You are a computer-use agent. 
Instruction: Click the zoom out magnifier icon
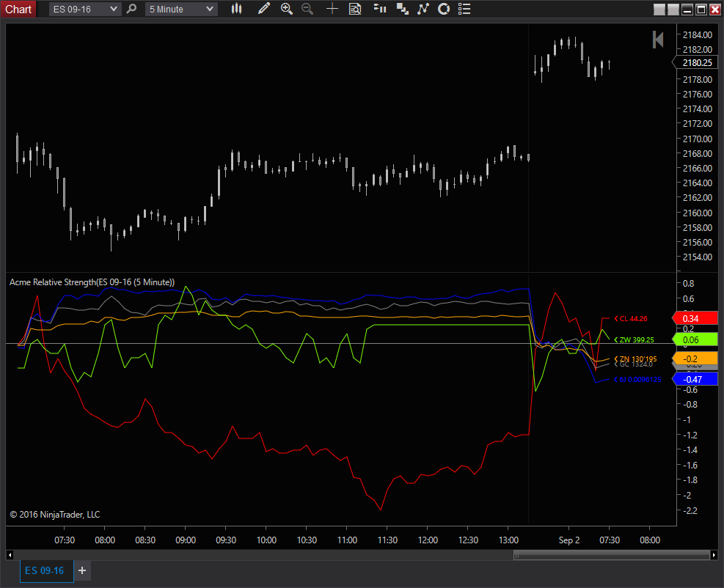307,9
